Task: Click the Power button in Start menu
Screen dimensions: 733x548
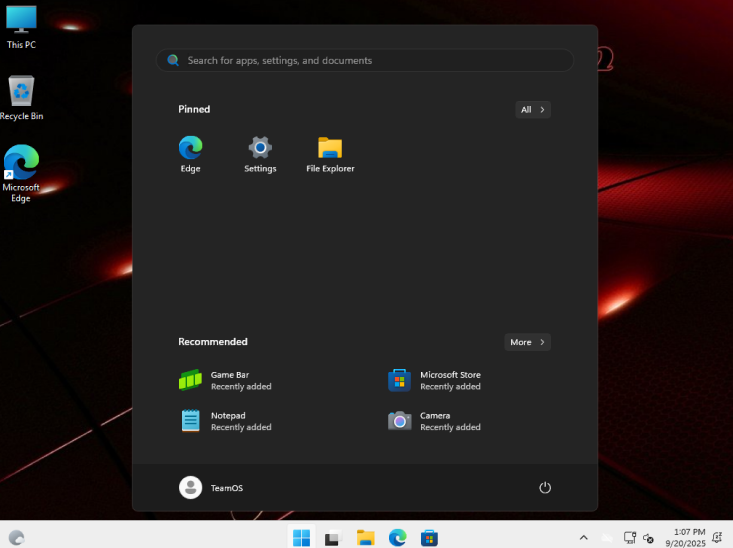Action: (545, 488)
